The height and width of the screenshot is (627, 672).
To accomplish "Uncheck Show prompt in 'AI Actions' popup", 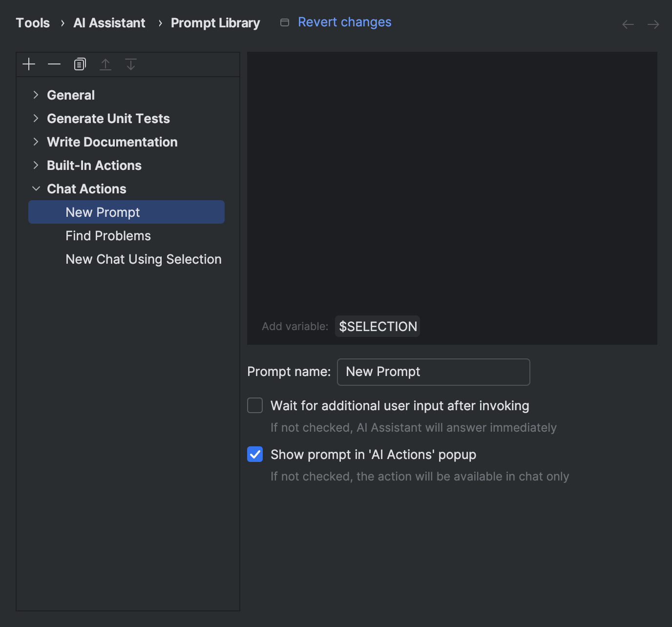I will (x=254, y=454).
